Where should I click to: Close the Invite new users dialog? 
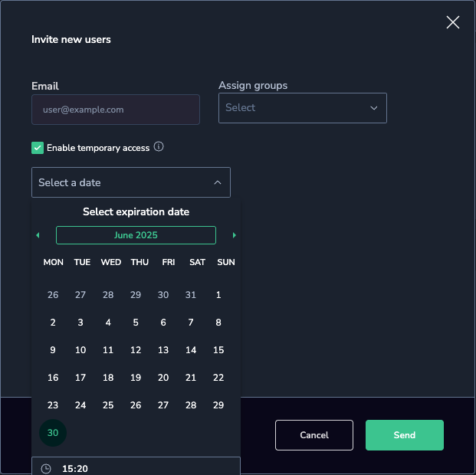(453, 22)
